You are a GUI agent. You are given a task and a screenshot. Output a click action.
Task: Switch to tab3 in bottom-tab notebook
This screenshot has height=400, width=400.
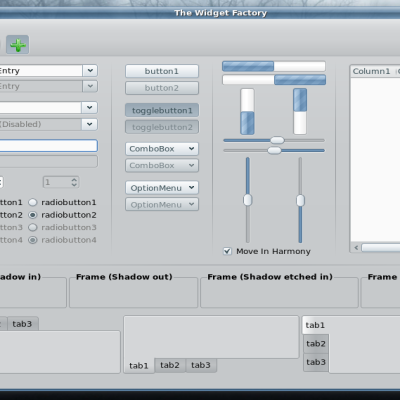tap(201, 365)
